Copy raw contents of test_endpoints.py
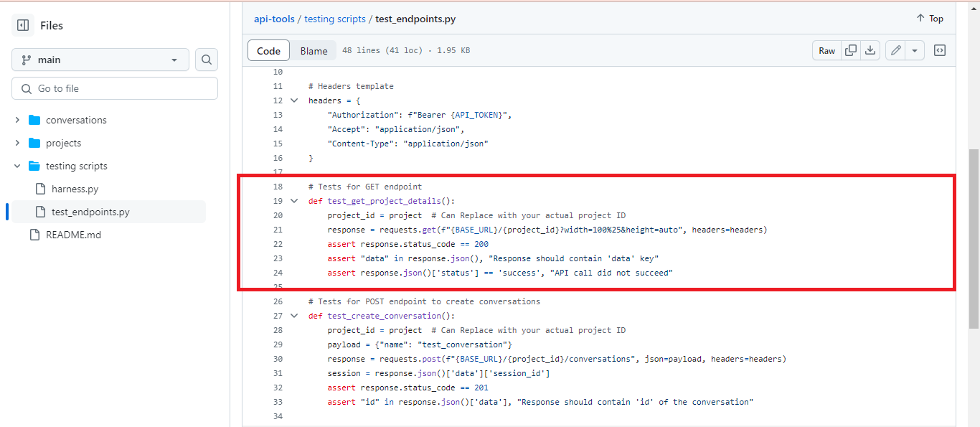The image size is (980, 427). coord(851,50)
